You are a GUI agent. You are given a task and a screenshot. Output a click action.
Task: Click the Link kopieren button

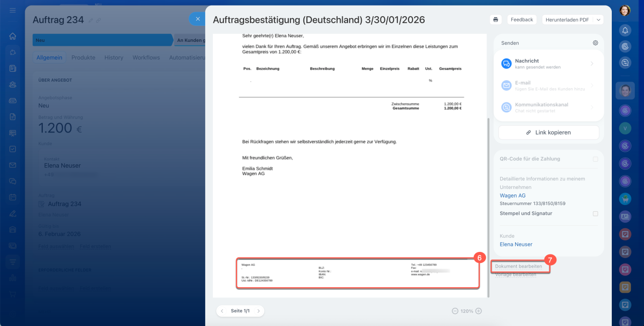(548, 133)
